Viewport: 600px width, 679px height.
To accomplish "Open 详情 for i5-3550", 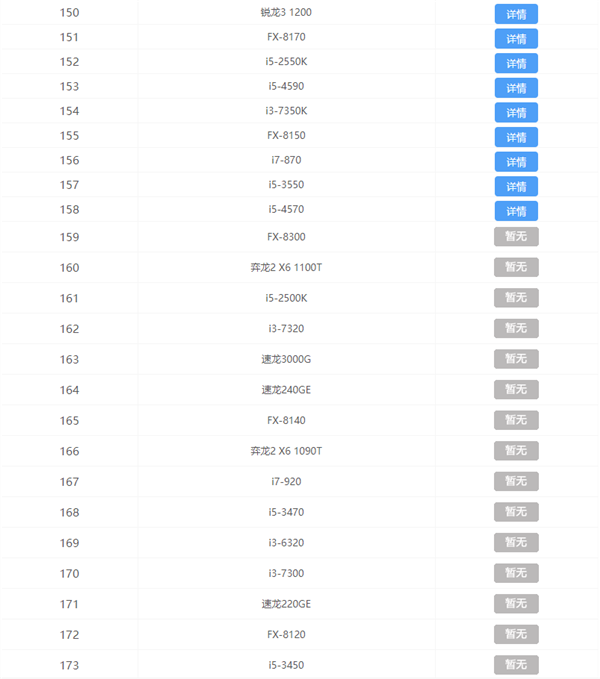I will [x=516, y=187].
